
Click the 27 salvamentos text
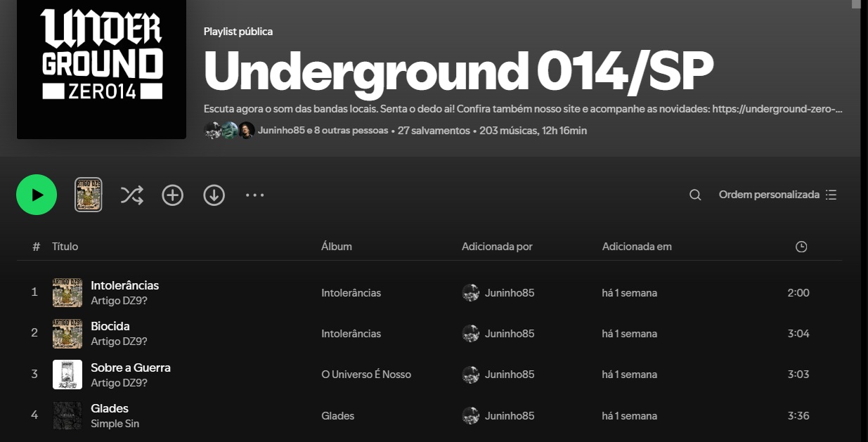click(x=434, y=131)
